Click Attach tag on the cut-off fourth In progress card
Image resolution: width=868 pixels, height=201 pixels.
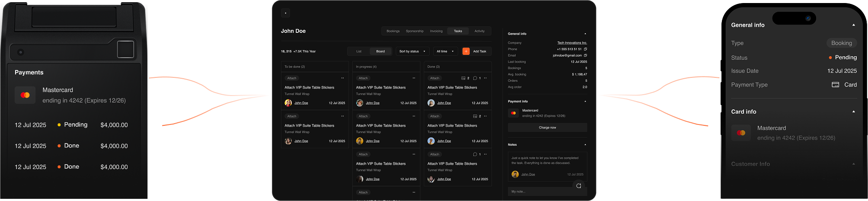coord(363,192)
